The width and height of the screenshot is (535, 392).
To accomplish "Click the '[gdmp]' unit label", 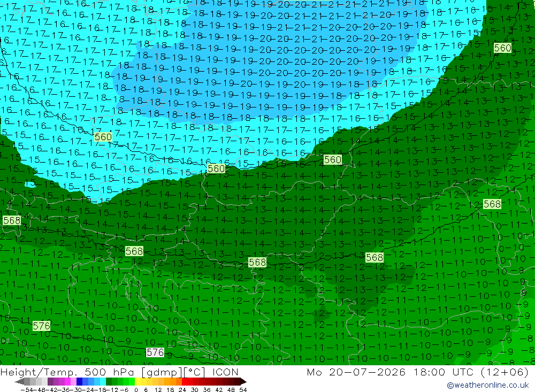I will pos(162,372).
